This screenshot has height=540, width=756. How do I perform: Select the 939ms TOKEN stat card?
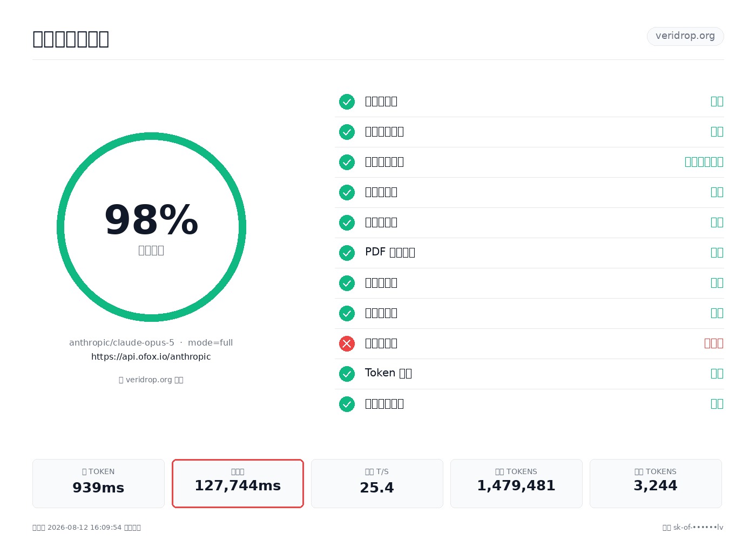pyautogui.click(x=98, y=483)
